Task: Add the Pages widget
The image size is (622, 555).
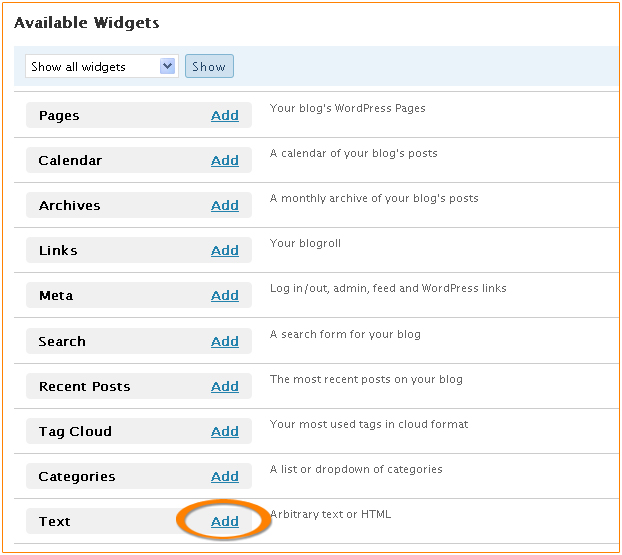Action: point(225,115)
